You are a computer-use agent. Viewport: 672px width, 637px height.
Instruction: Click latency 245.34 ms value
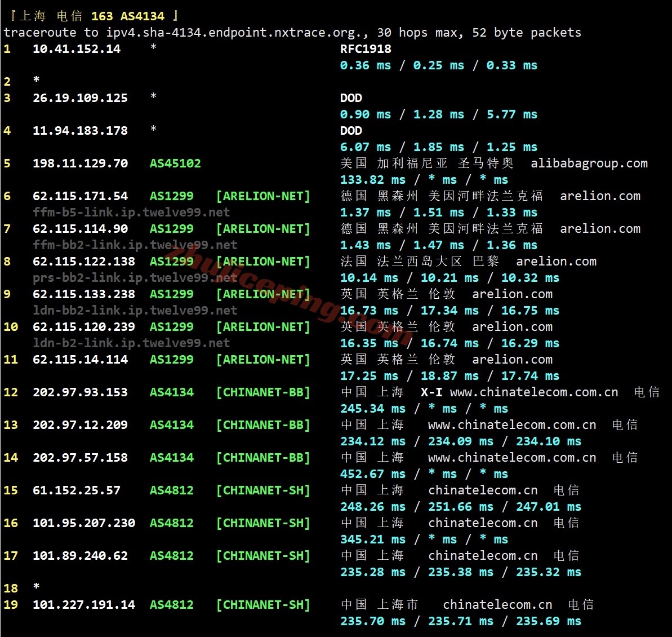pos(373,409)
